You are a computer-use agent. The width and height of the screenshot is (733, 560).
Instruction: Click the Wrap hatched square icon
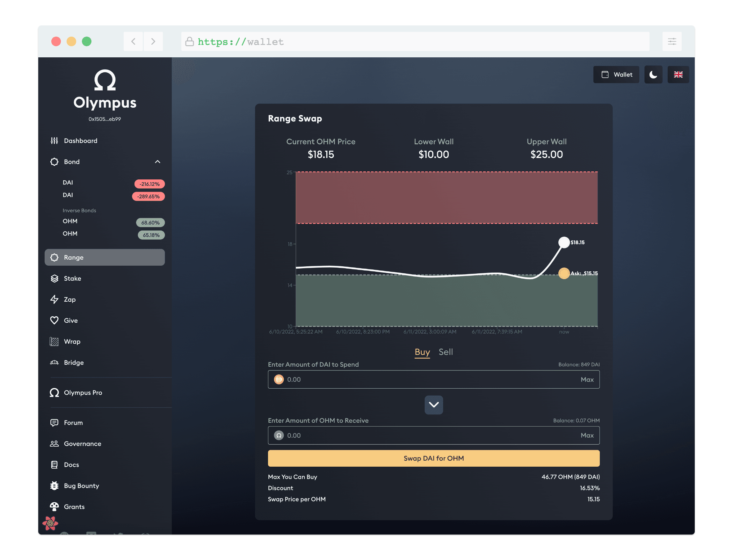[54, 341]
